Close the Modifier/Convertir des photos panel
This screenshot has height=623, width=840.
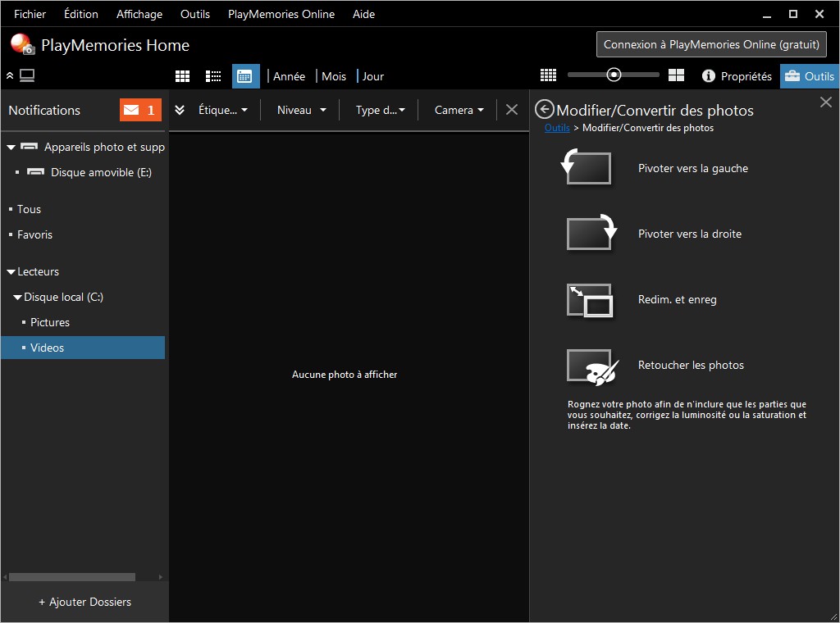point(825,102)
